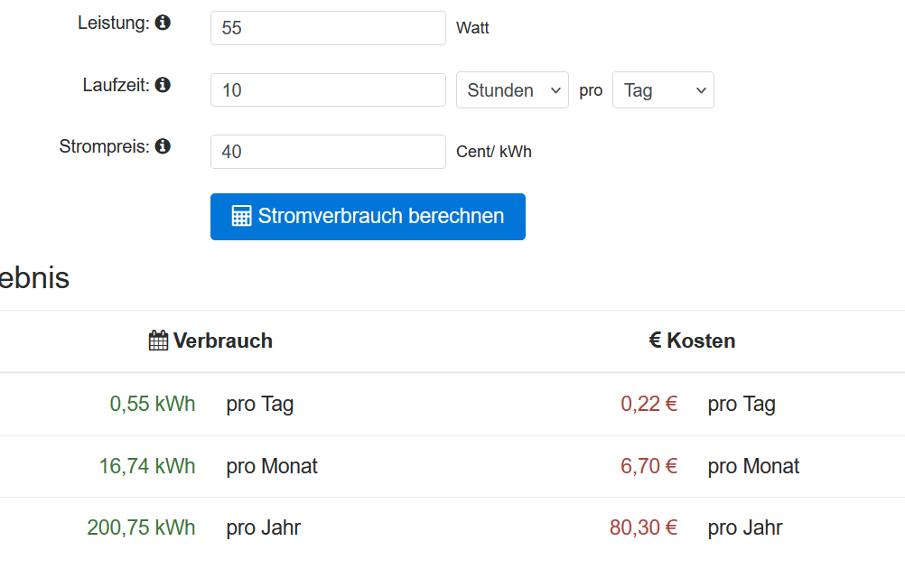Click the Kosten column header

point(692,341)
